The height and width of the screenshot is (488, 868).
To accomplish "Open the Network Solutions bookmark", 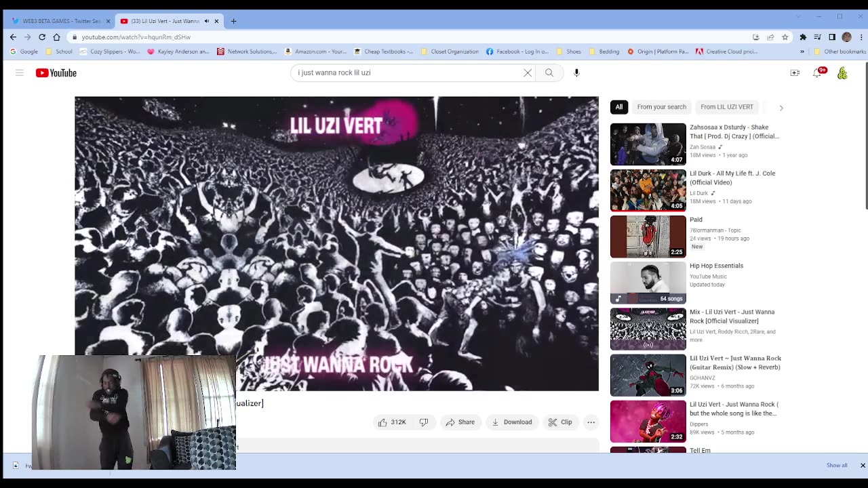I will click(x=247, y=52).
